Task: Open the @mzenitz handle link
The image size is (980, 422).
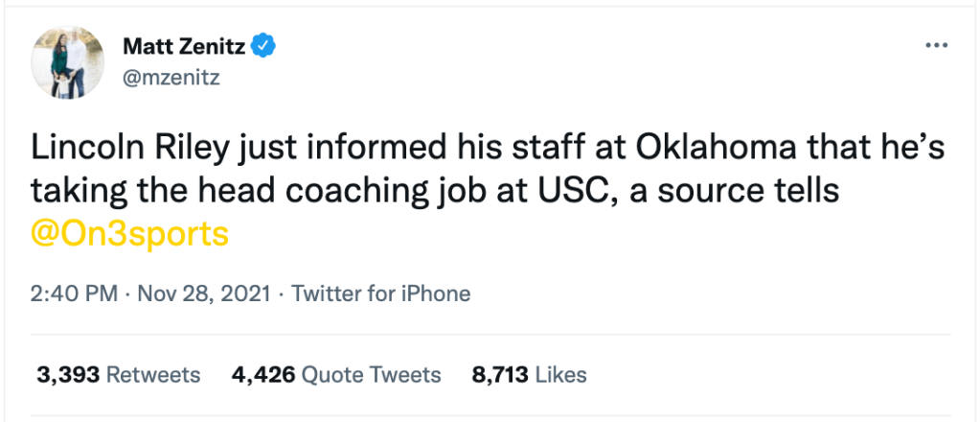Action: click(171, 78)
